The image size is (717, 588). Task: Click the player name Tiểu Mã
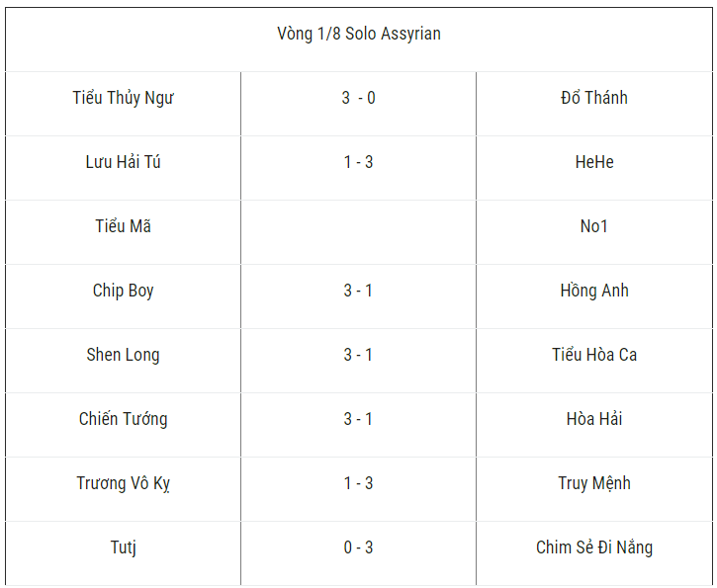click(x=124, y=226)
